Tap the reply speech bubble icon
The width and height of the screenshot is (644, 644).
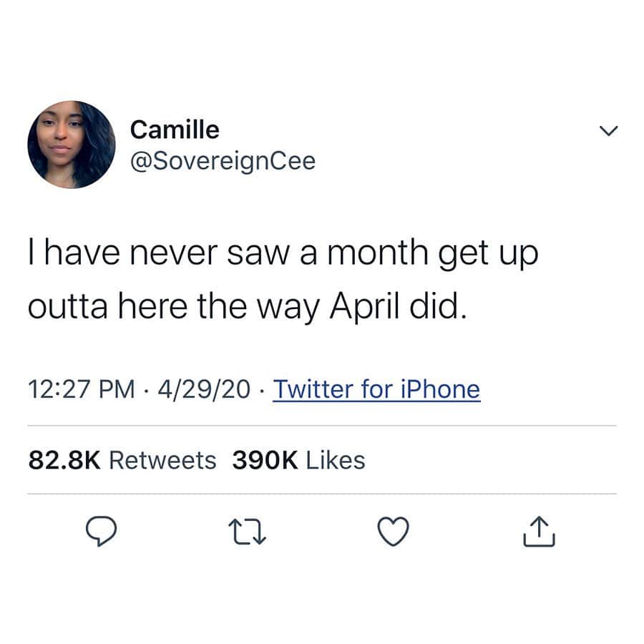[101, 531]
